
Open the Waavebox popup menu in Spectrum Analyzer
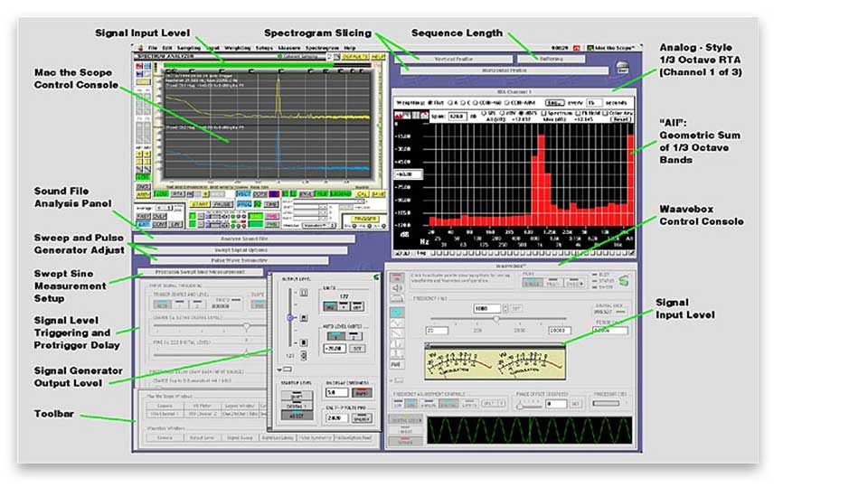317,226
